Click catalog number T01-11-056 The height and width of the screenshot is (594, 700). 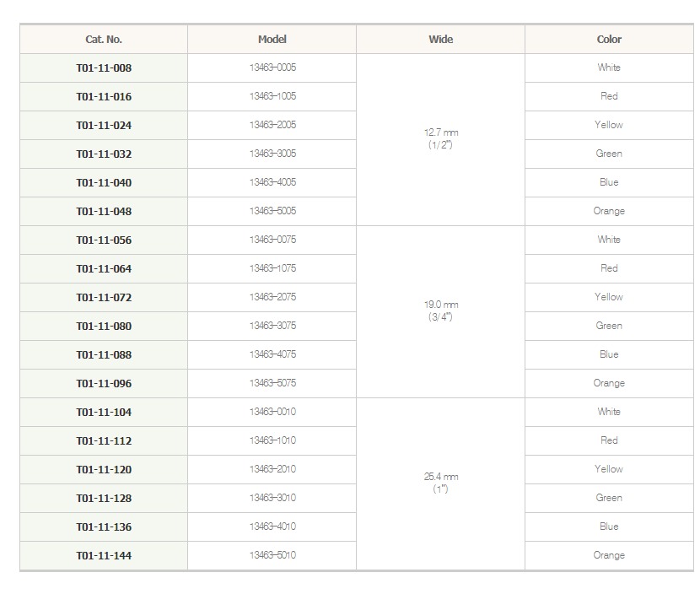pyautogui.click(x=104, y=240)
